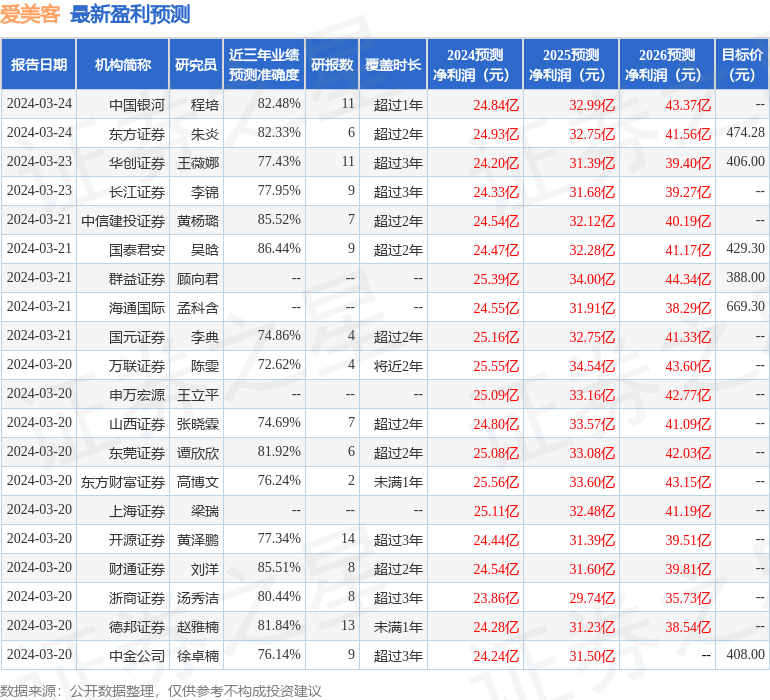Select institution 财通证券
770x700 pixels.
click(137, 569)
